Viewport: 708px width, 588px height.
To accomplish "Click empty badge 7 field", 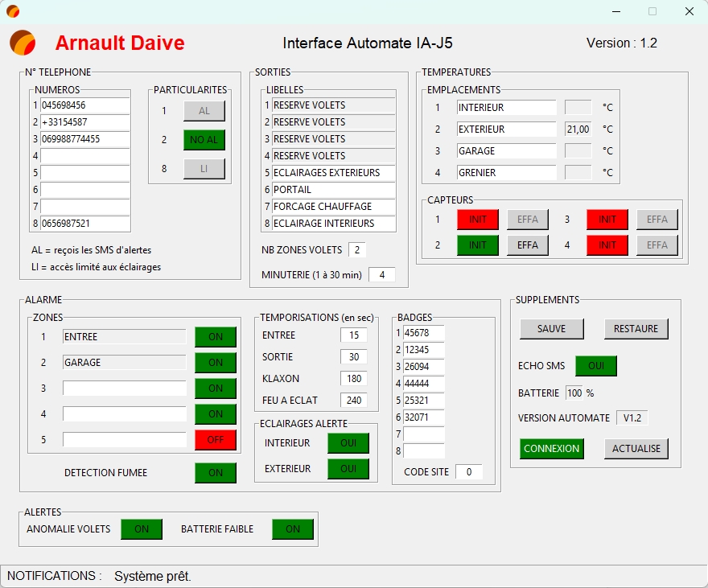I will point(423,434).
